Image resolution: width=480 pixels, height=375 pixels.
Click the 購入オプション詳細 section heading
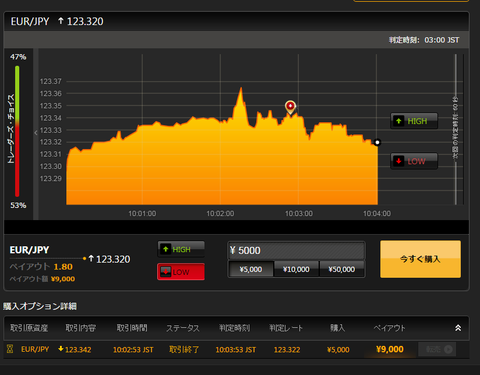point(40,306)
